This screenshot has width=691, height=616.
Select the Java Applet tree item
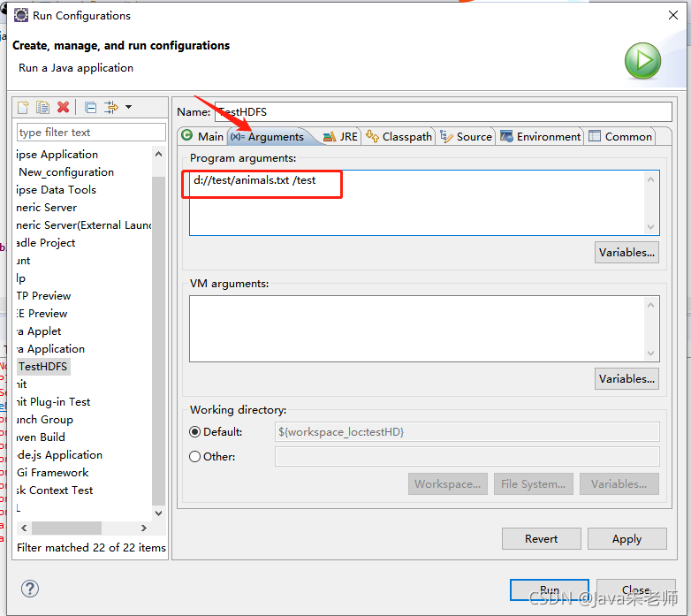39,331
